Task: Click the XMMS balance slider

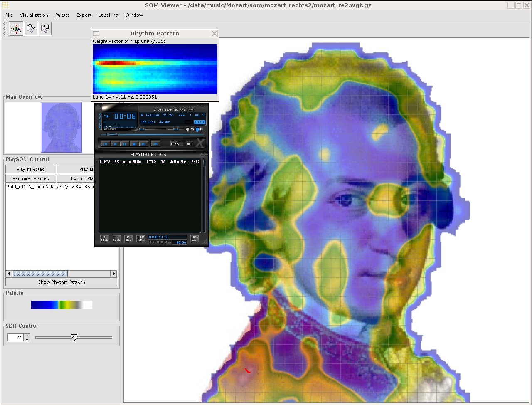Action: pyautogui.click(x=176, y=129)
